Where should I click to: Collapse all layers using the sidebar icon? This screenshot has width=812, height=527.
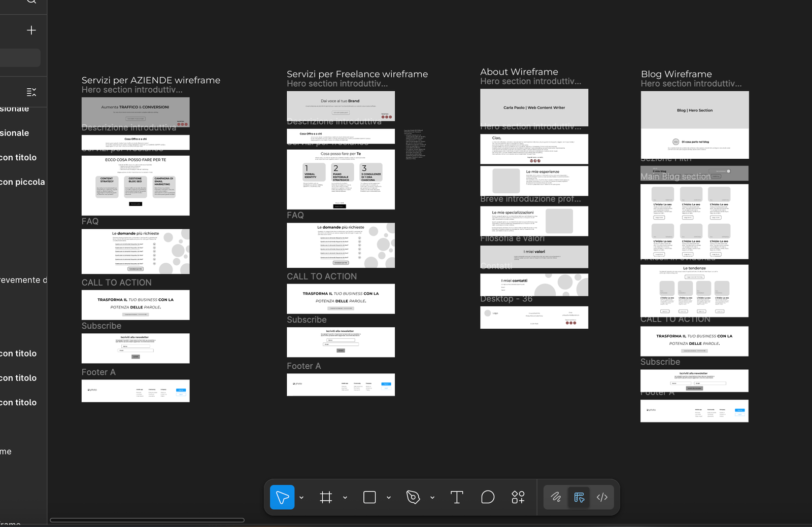31,92
